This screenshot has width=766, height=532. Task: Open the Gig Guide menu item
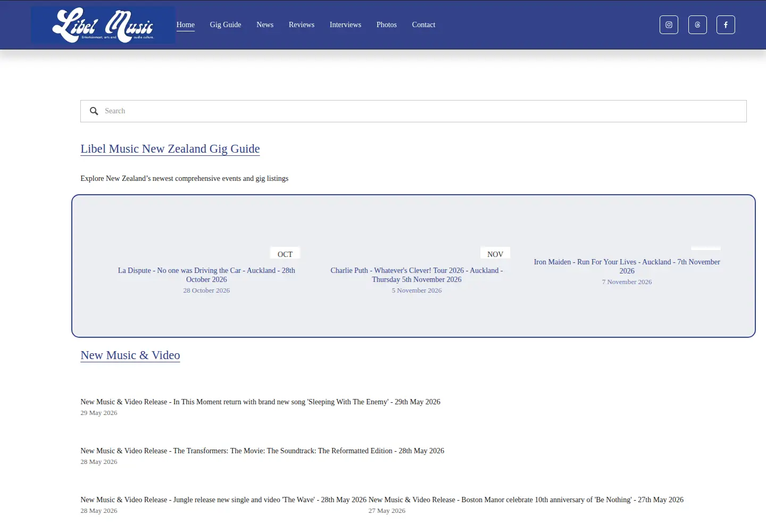226,25
